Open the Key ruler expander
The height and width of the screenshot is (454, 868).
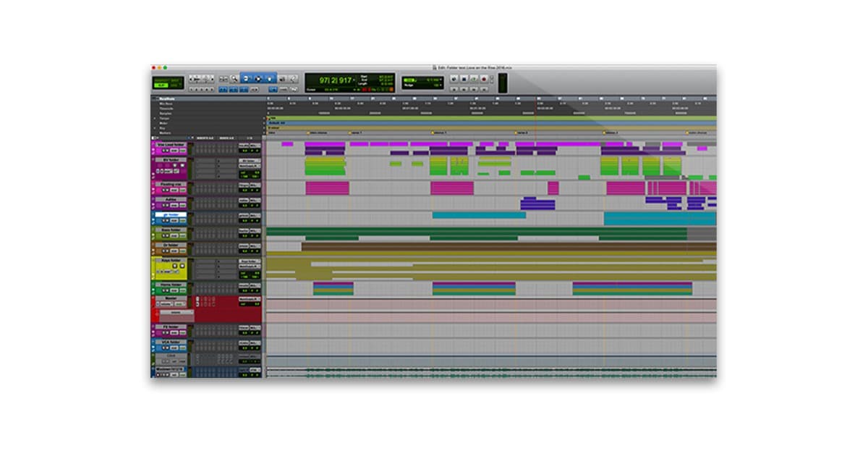(x=154, y=128)
